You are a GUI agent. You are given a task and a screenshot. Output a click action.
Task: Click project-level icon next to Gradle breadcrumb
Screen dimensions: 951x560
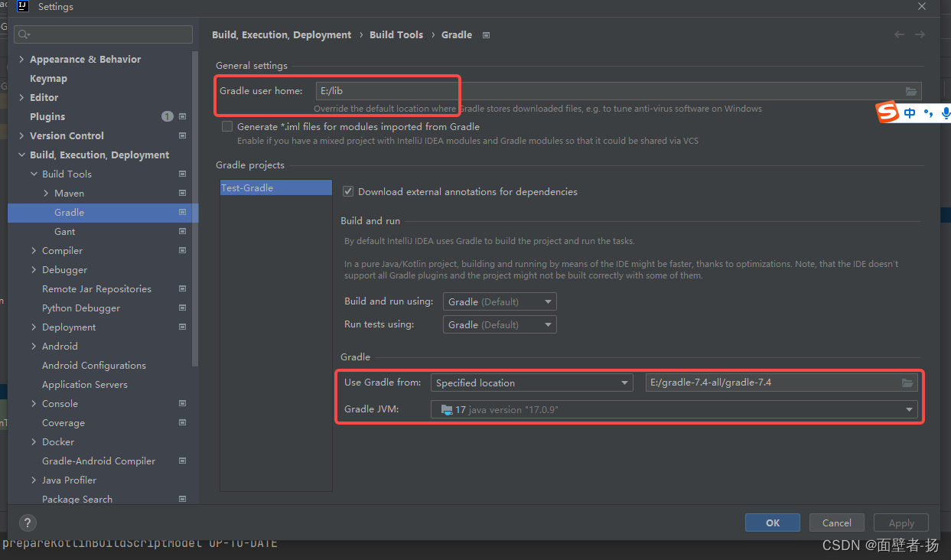tap(487, 35)
